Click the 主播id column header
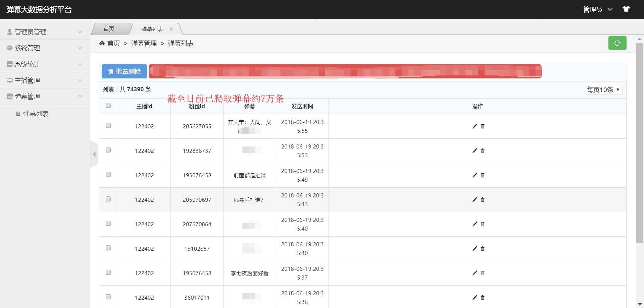 (x=144, y=106)
